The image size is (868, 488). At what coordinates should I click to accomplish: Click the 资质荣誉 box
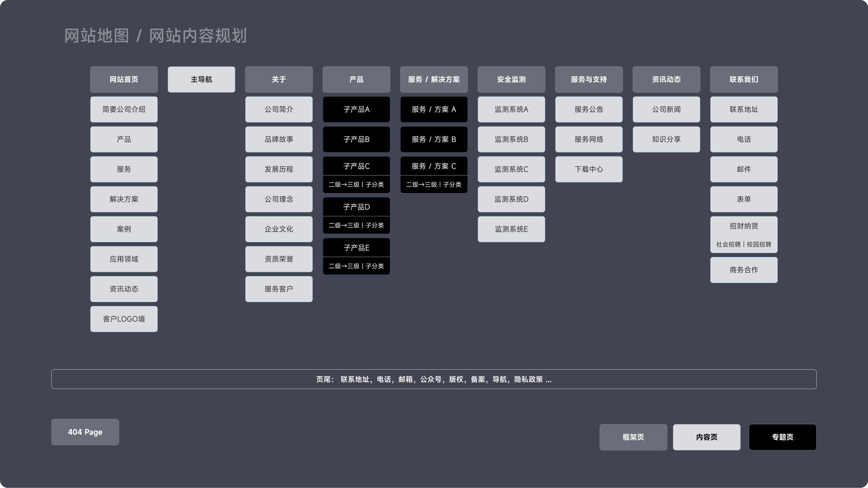click(x=279, y=259)
